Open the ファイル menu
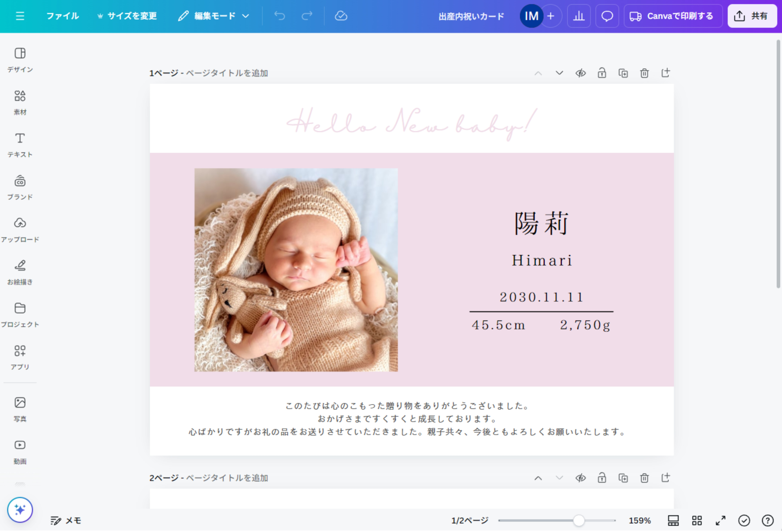The height and width of the screenshot is (532, 782). pos(63,16)
